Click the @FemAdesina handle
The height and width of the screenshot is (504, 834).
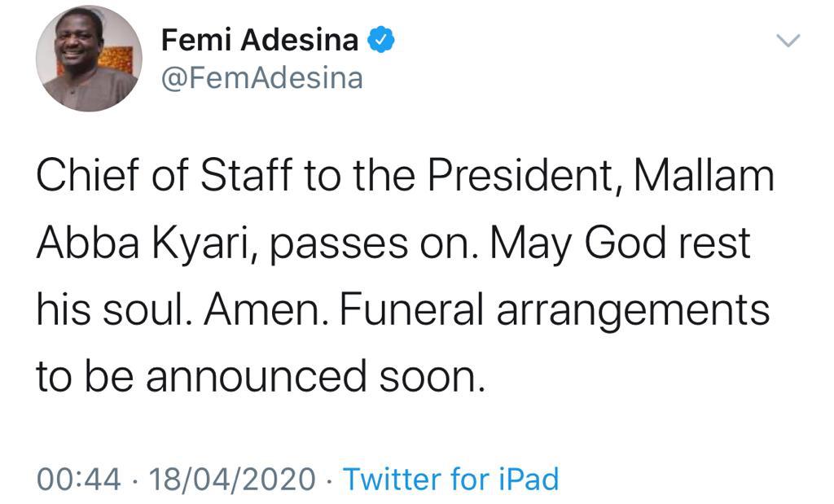point(262,79)
